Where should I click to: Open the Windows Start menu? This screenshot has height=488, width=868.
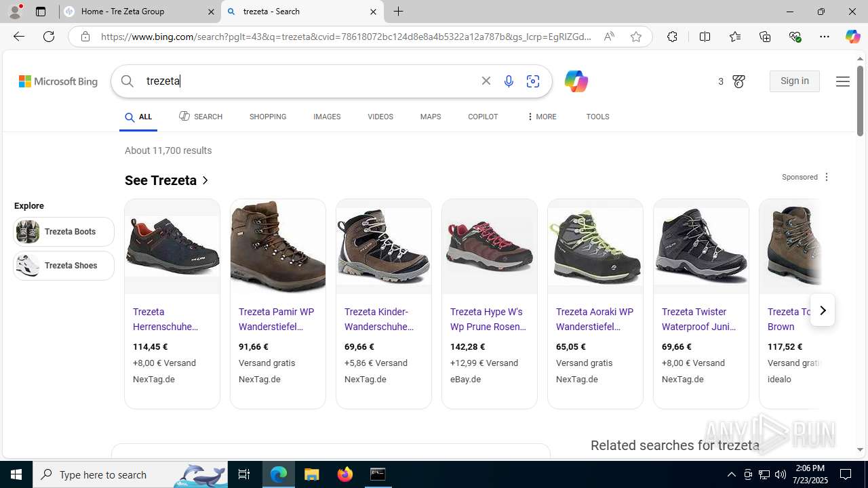16,474
